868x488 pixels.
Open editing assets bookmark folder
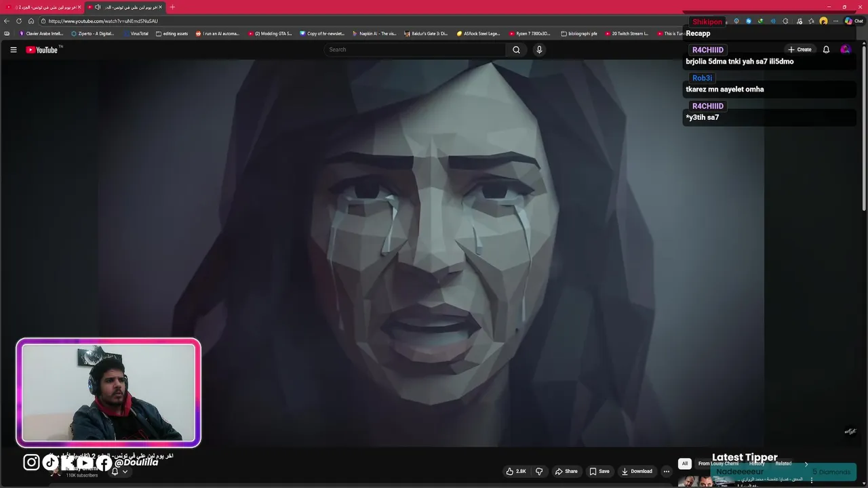pyautogui.click(x=172, y=33)
